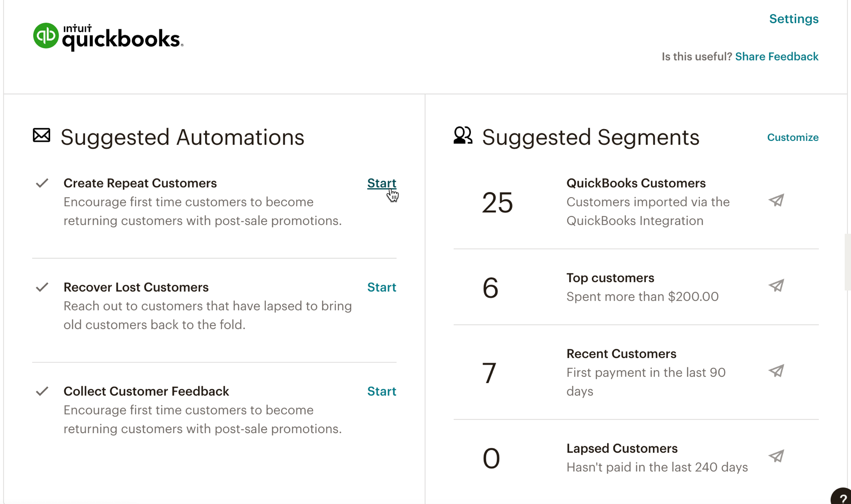This screenshot has height=504, width=851.
Task: Select the count 25 for QuickBooks Customers
Action: 497,203
